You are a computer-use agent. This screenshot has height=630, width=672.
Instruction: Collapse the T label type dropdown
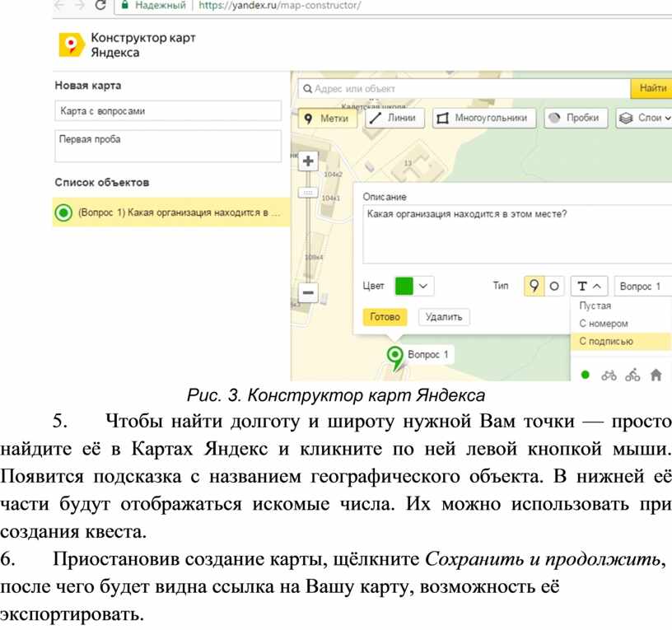pyautogui.click(x=590, y=286)
